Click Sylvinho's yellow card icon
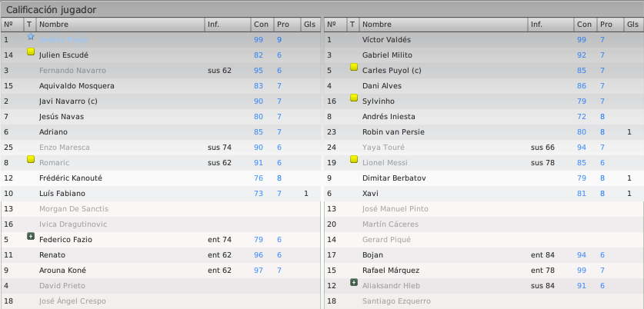Image resolution: width=644 pixels, height=309 pixels. coord(354,98)
